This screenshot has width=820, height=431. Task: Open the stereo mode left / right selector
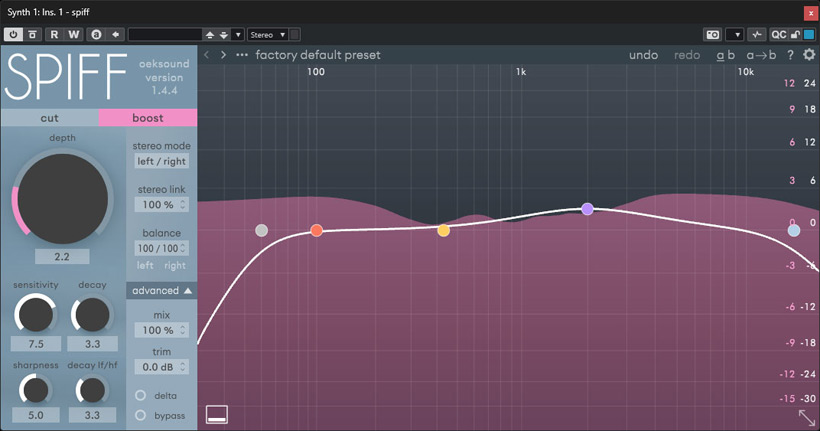pyautogui.click(x=161, y=162)
